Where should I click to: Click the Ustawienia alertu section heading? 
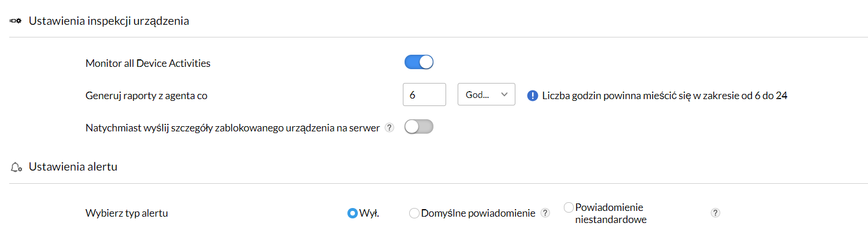73,167
